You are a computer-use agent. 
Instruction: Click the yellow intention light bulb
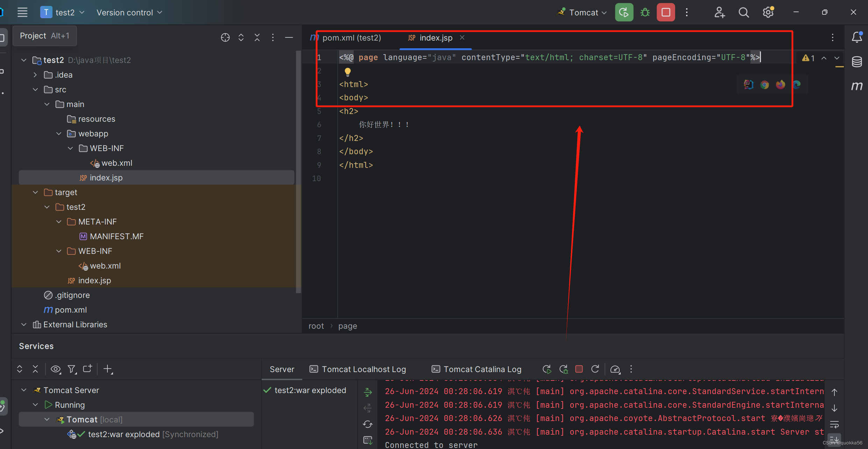[x=347, y=72]
